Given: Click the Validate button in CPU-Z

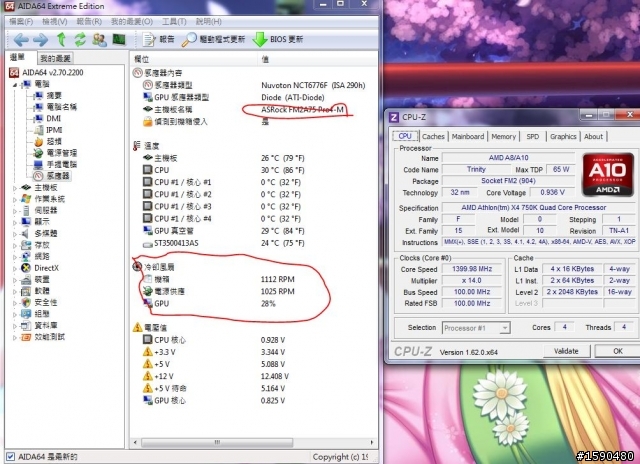Looking at the screenshot, I should coord(567,351).
